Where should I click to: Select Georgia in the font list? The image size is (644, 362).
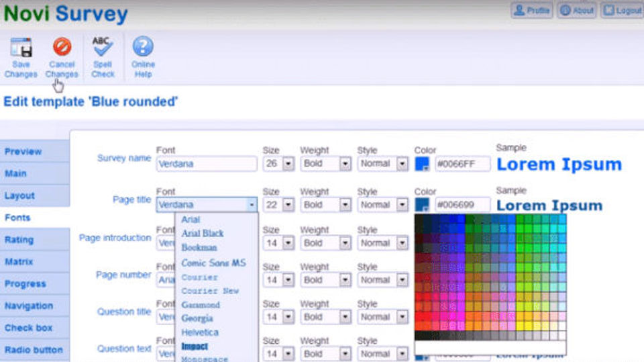[197, 318]
